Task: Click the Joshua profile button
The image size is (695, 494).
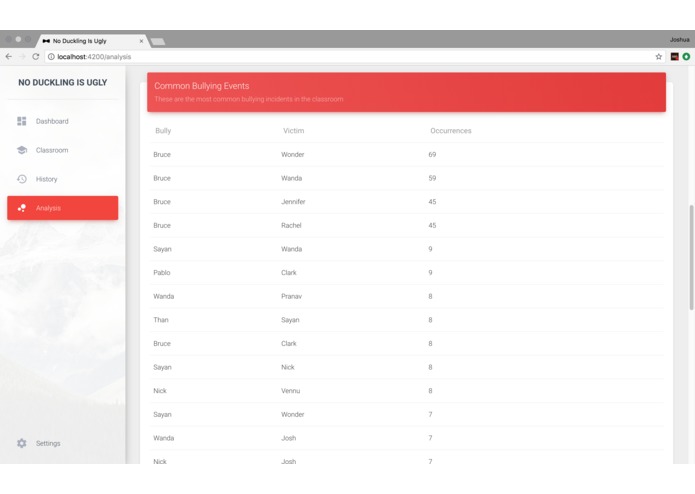Action: (x=679, y=39)
